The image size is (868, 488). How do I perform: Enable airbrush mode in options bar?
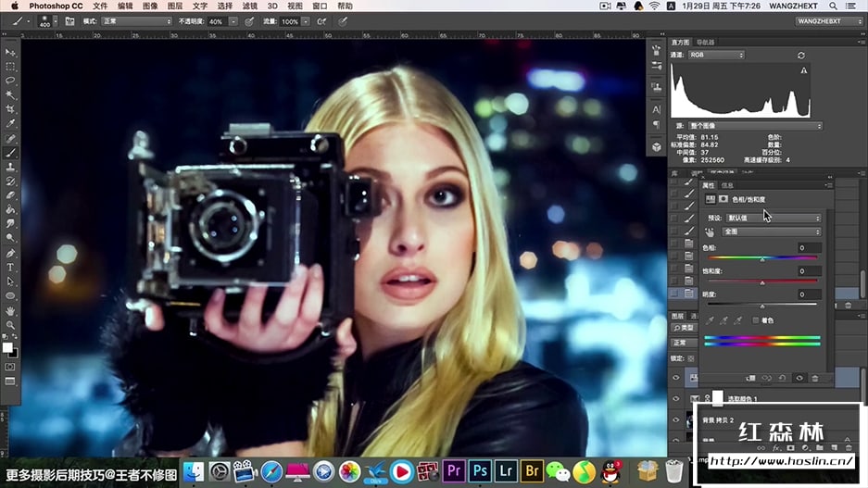pyautogui.click(x=321, y=21)
